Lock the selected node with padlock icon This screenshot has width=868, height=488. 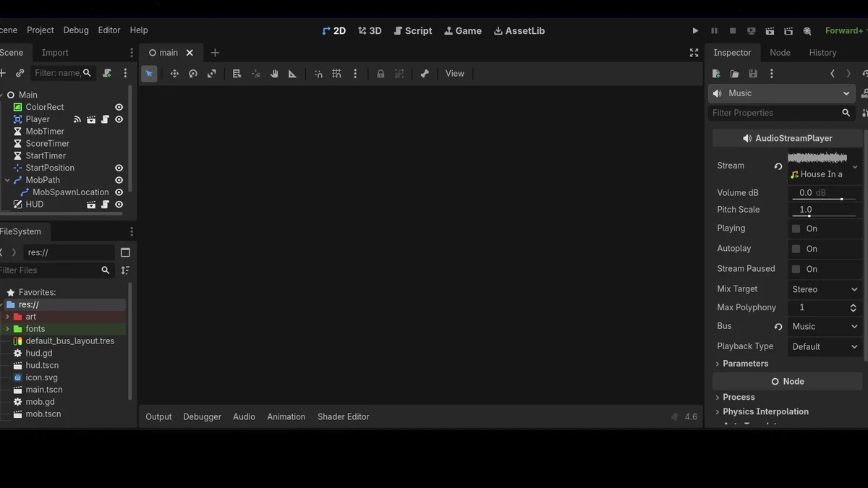tap(380, 74)
